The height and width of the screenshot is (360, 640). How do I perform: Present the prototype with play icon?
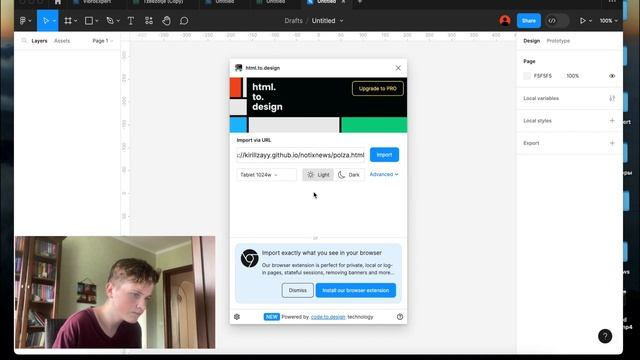point(582,21)
